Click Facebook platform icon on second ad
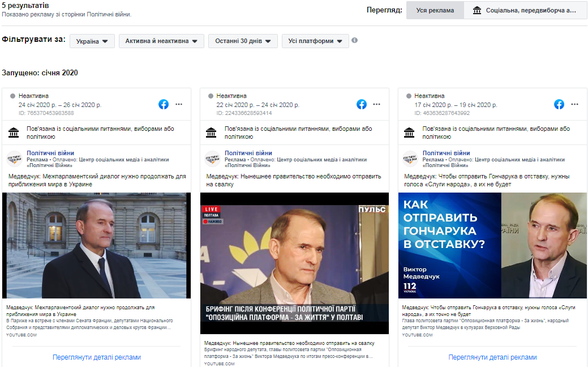 (362, 104)
